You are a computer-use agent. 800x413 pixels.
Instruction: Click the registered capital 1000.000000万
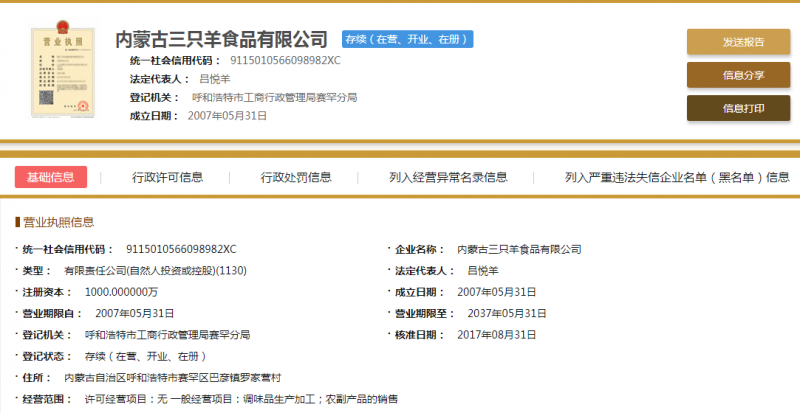click(x=121, y=292)
